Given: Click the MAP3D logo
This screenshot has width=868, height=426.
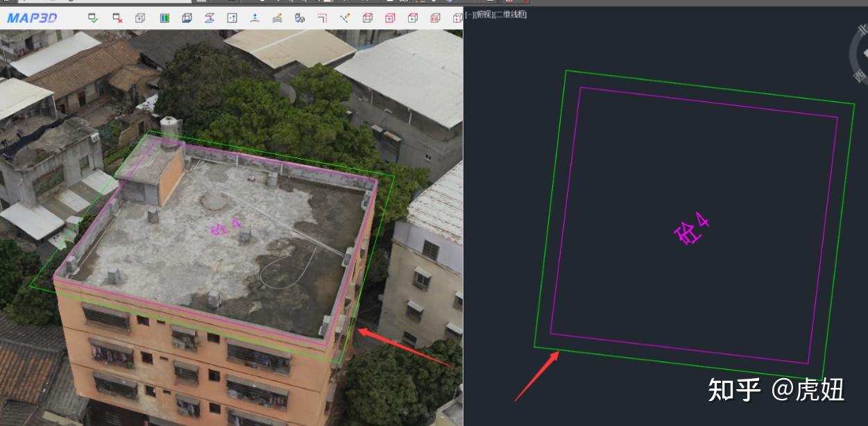Looking at the screenshot, I should (31, 16).
